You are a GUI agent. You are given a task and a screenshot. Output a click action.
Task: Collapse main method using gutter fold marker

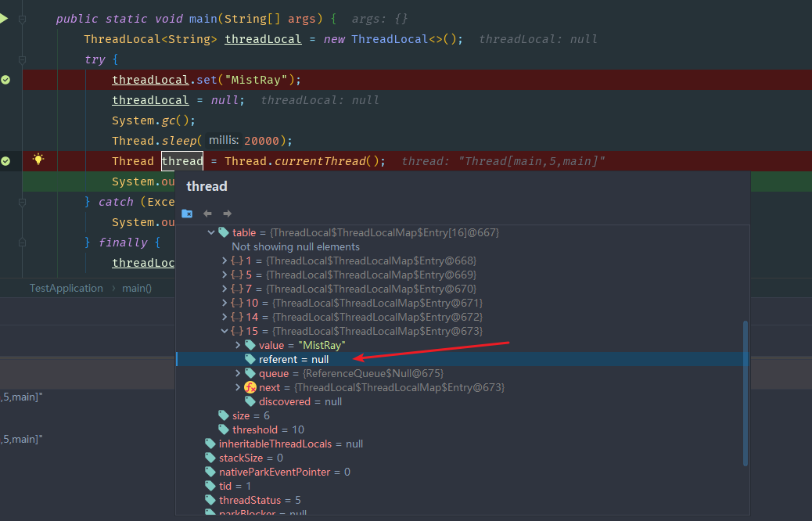22,19
